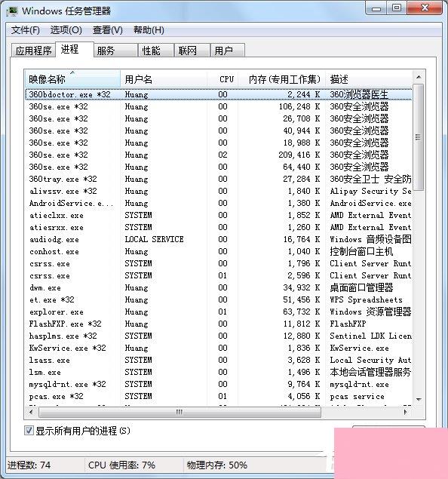Screen dimensions: 448x479
Task: Select the 360se.exe process using 106,248 K
Action: [x=219, y=106]
